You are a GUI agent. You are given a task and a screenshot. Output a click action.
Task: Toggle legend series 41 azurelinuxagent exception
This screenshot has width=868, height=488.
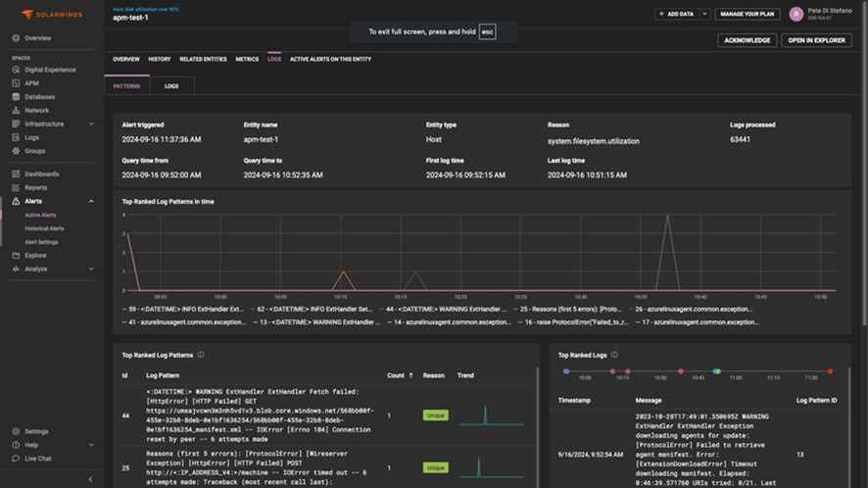tap(182, 321)
